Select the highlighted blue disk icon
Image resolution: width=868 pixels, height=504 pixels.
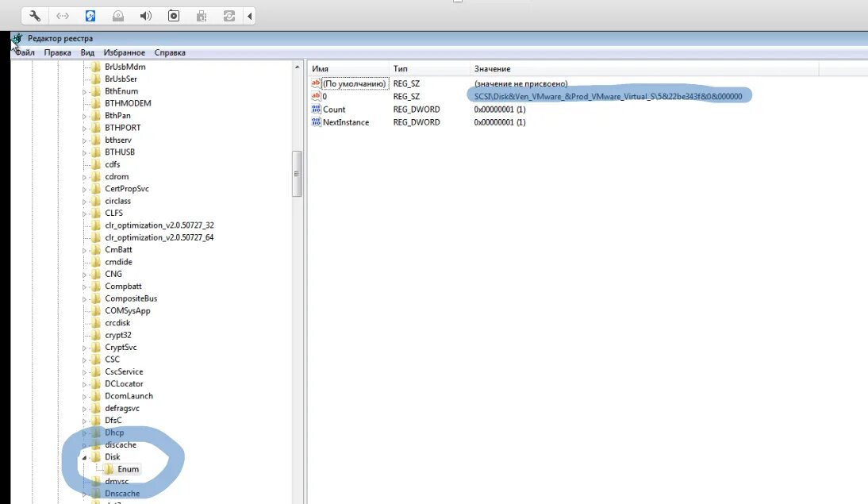[x=90, y=15]
